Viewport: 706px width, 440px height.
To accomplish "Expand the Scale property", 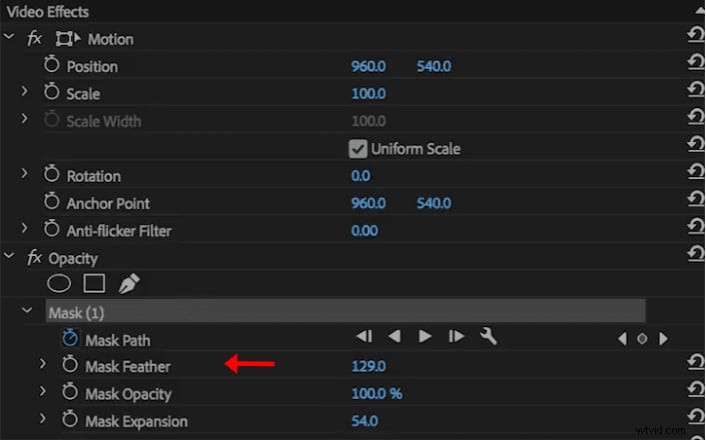I will (24, 91).
